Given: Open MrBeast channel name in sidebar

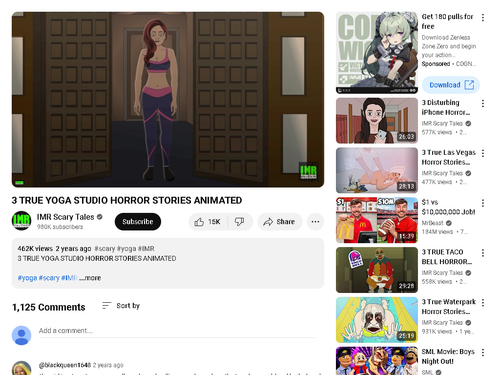Looking at the screenshot, I should [x=433, y=223].
